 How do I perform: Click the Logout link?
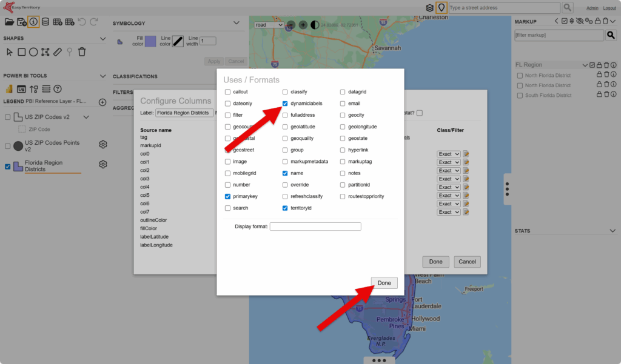pyautogui.click(x=608, y=8)
